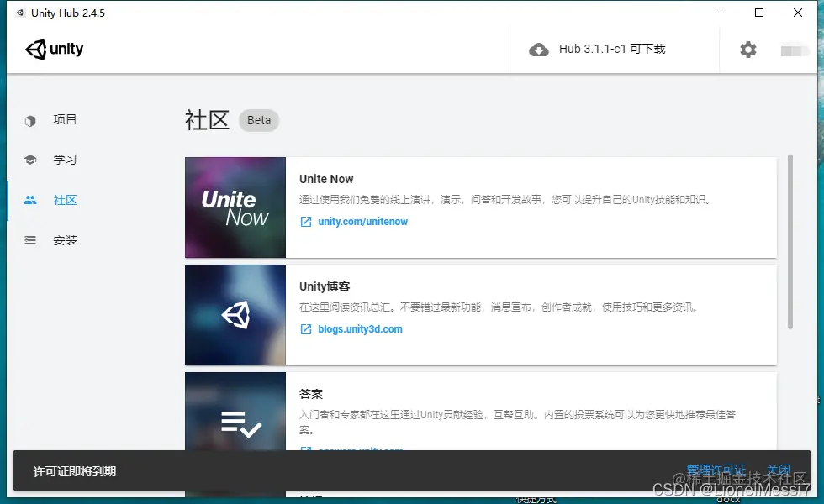Viewport: 824px width, 504px height.
Task: Open unity.com/unitenow link
Action: point(362,222)
